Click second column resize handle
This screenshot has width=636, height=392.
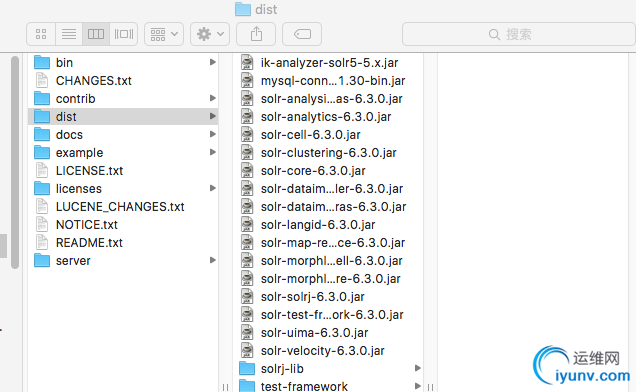430,387
